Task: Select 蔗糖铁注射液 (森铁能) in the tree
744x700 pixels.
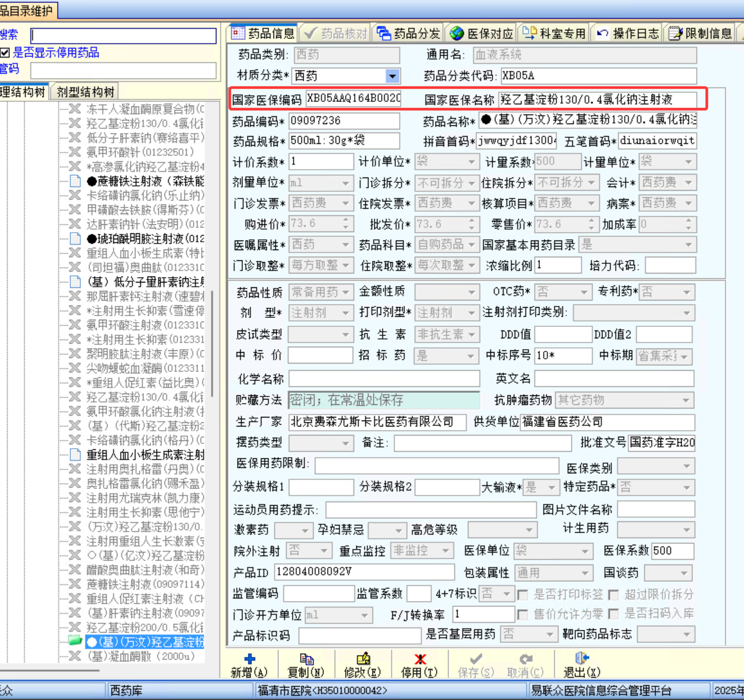Action: click(145, 181)
